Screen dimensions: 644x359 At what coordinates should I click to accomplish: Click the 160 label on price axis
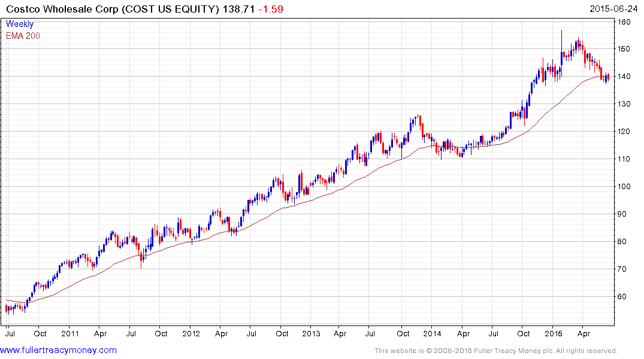tap(625, 22)
